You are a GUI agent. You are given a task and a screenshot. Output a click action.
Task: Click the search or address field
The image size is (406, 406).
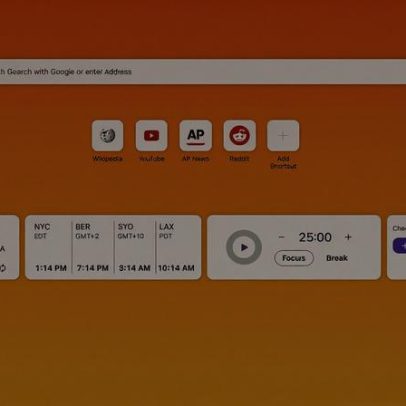coord(202,72)
